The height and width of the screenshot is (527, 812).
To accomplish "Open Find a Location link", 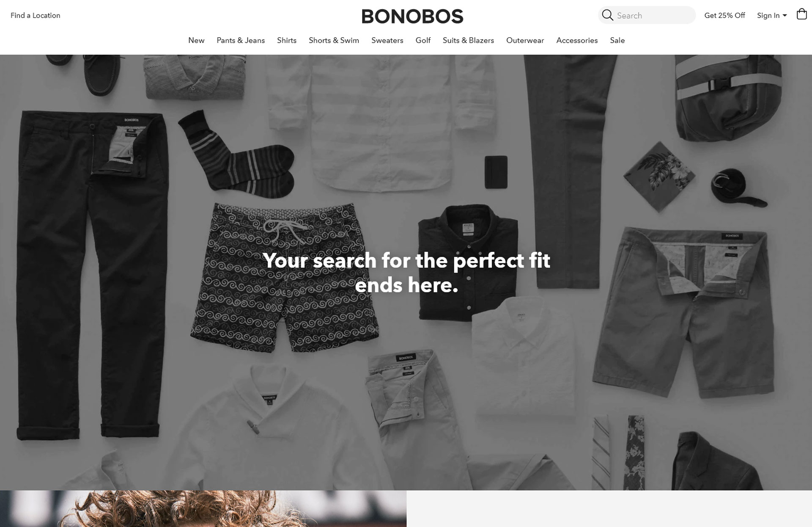I will [x=36, y=16].
